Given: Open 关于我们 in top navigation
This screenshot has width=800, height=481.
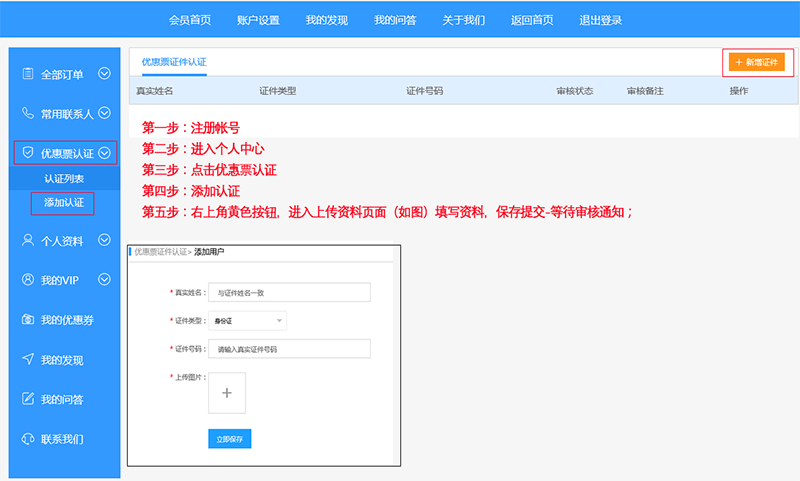Looking at the screenshot, I should click(x=464, y=20).
